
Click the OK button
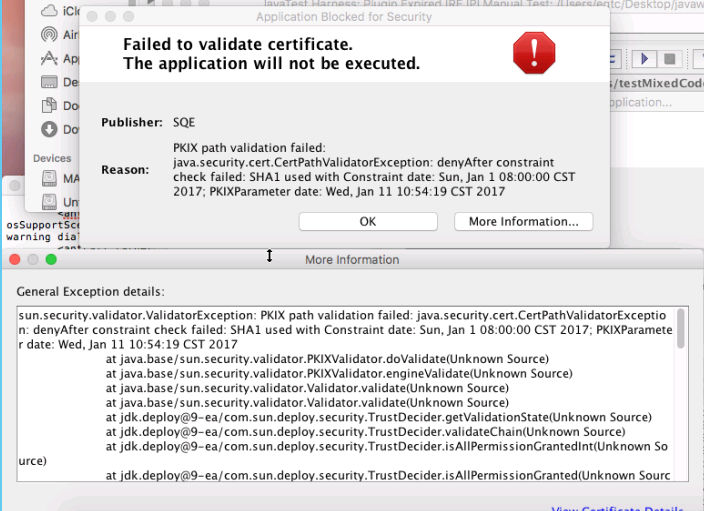tap(368, 221)
